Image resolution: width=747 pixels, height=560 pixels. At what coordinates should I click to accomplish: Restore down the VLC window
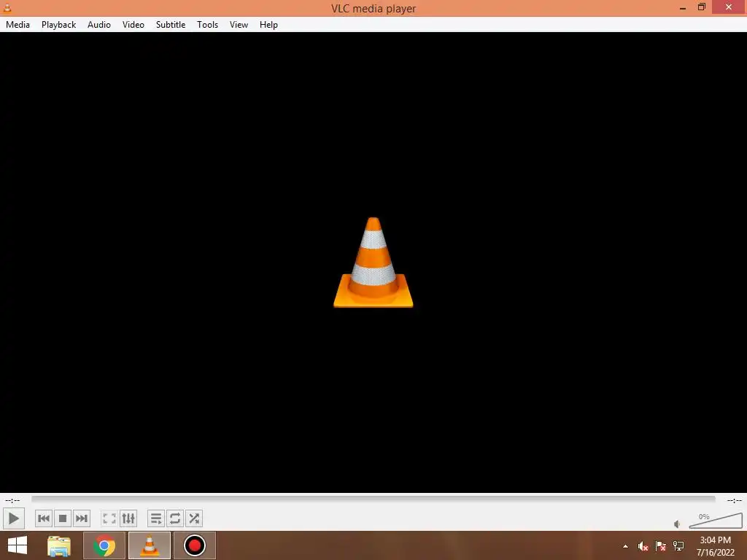pos(701,7)
